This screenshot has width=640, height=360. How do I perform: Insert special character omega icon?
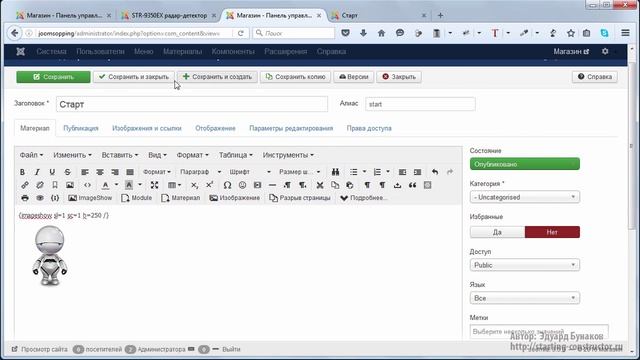pyautogui.click(x=227, y=185)
